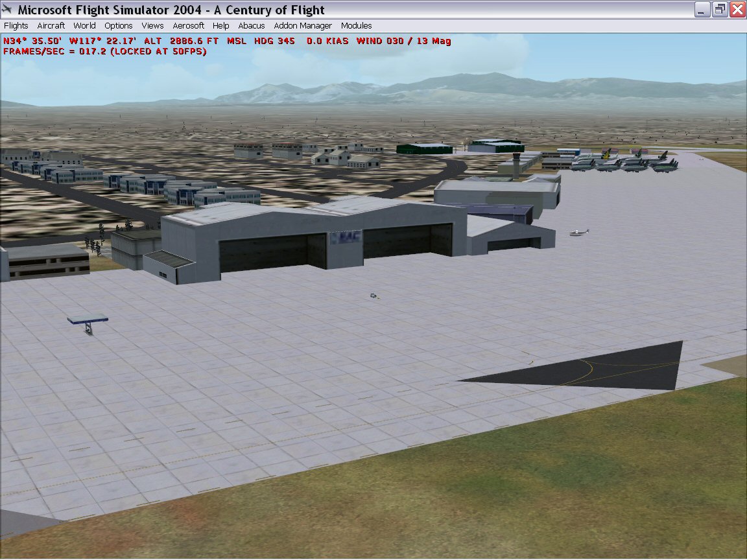Image resolution: width=747 pixels, height=560 pixels.
Task: Open the Aircraft menu
Action: (x=51, y=26)
